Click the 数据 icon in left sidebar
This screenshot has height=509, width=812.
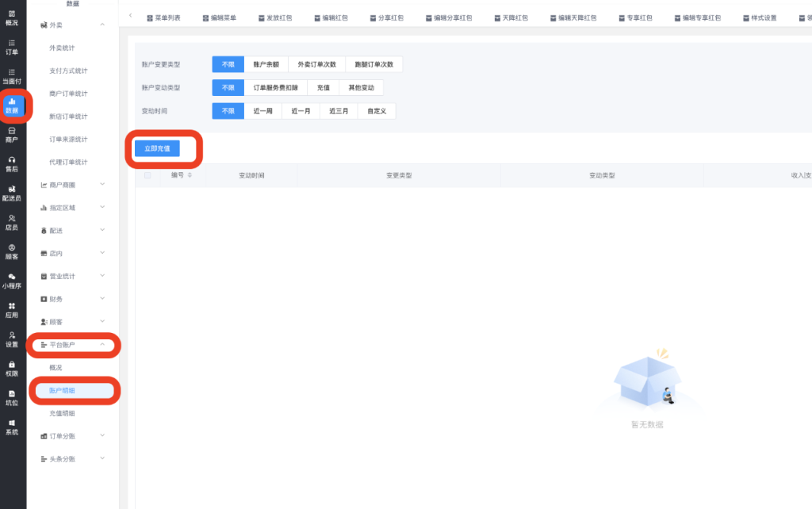(12, 105)
